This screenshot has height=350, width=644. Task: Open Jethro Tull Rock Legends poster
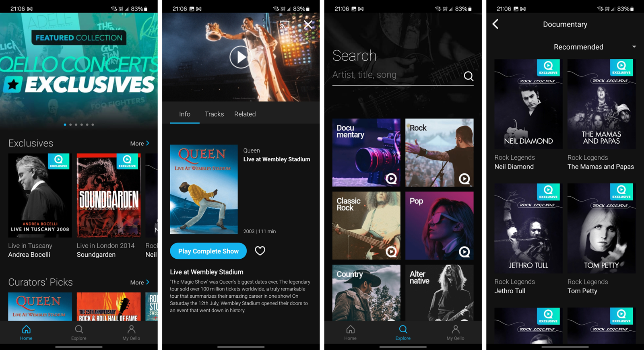tap(528, 229)
